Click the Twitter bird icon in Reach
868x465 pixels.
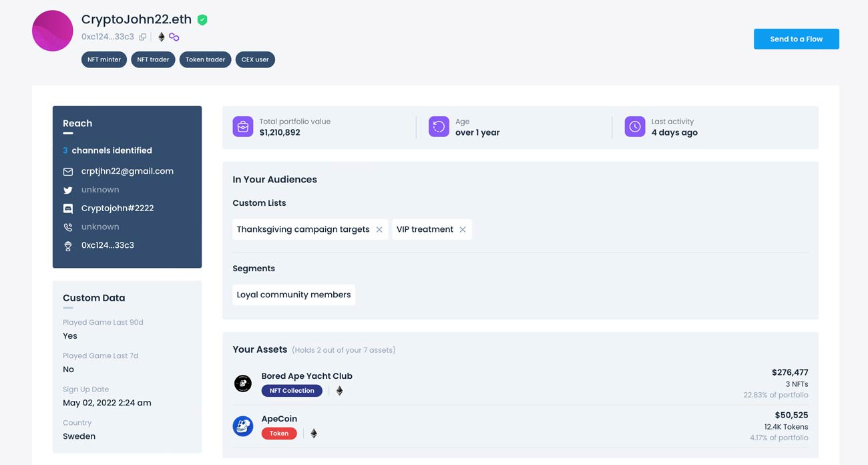coord(68,190)
